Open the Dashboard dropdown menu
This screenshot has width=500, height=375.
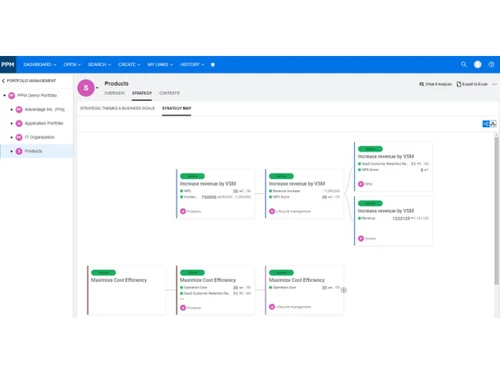[40, 65]
